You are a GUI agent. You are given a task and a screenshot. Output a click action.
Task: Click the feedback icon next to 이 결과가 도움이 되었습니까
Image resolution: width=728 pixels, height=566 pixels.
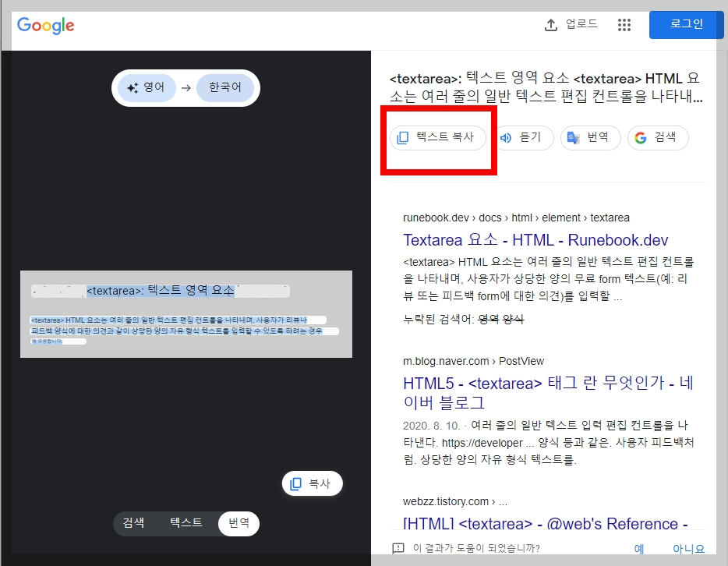click(x=398, y=550)
